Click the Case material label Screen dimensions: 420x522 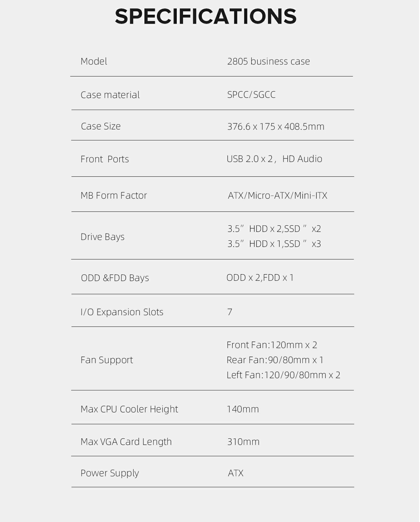click(110, 95)
